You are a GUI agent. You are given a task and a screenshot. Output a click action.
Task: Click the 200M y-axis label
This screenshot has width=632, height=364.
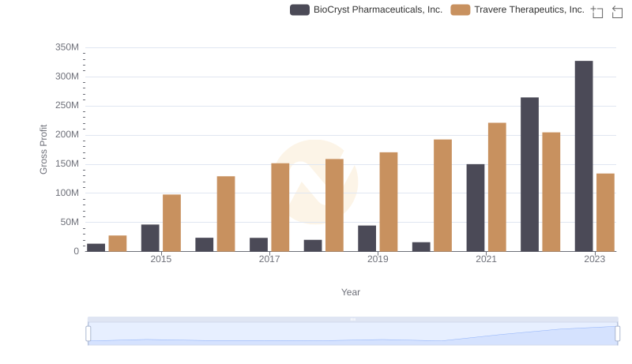pyautogui.click(x=67, y=134)
